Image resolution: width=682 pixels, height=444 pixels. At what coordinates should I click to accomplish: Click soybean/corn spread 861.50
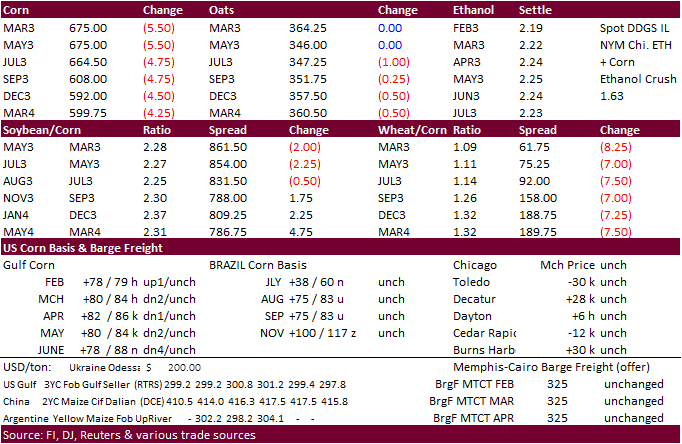coord(227,147)
